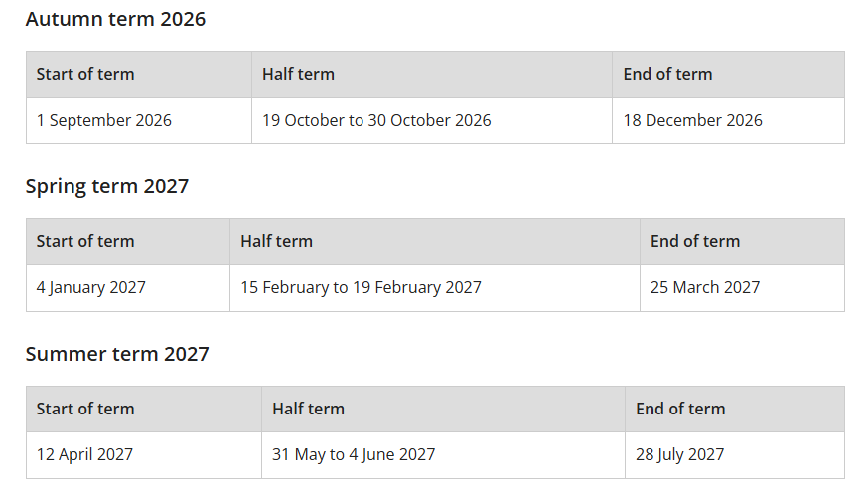Select the 18 December 2026 end date
Viewport: 868px width, 496px height.
click(693, 120)
